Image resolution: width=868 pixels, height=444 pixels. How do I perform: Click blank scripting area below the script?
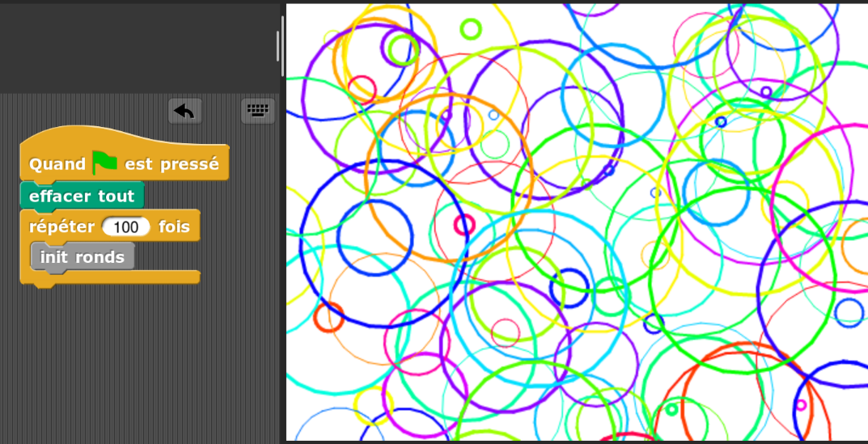pyautogui.click(x=138, y=364)
